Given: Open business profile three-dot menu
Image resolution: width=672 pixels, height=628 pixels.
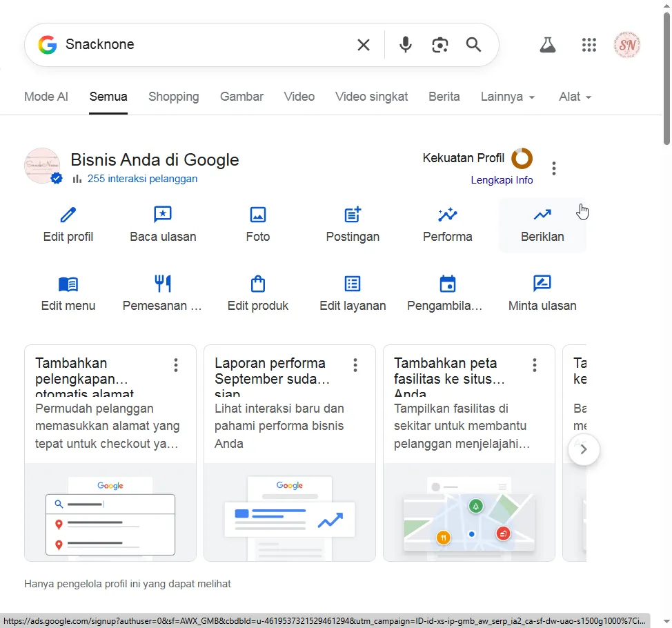Looking at the screenshot, I should (x=554, y=168).
